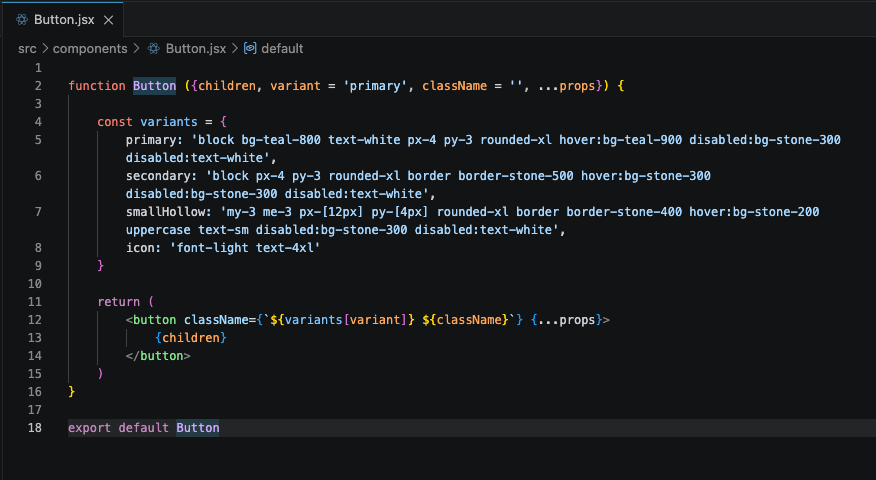Screen dimensions: 876x480
Task: Click the 'smallHollow:' key on line 7
Action: coord(169,212)
